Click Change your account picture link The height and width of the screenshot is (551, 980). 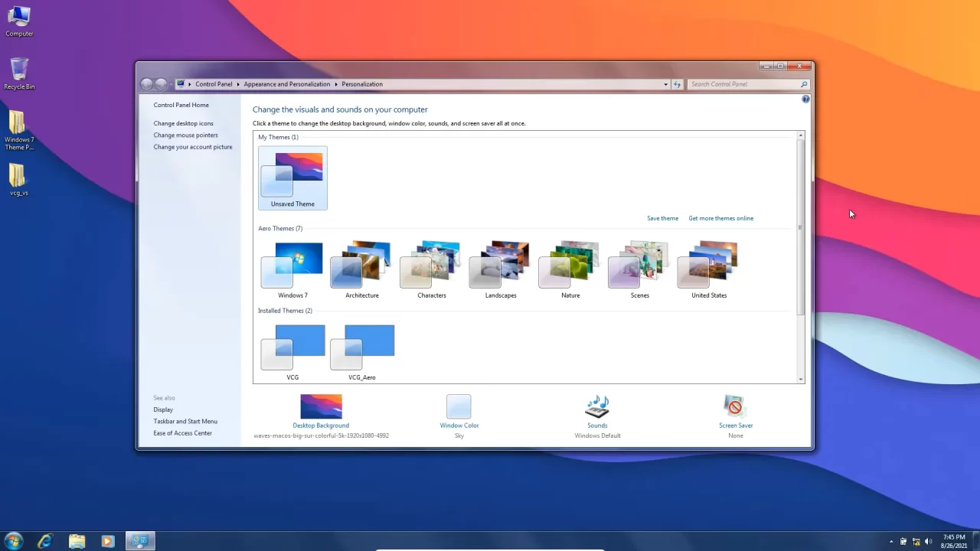point(192,147)
